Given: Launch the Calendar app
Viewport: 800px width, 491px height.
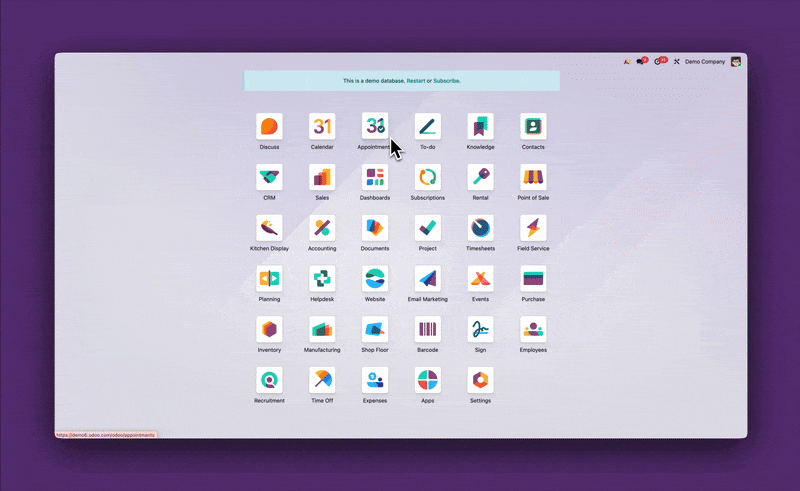Looking at the screenshot, I should (x=322, y=126).
